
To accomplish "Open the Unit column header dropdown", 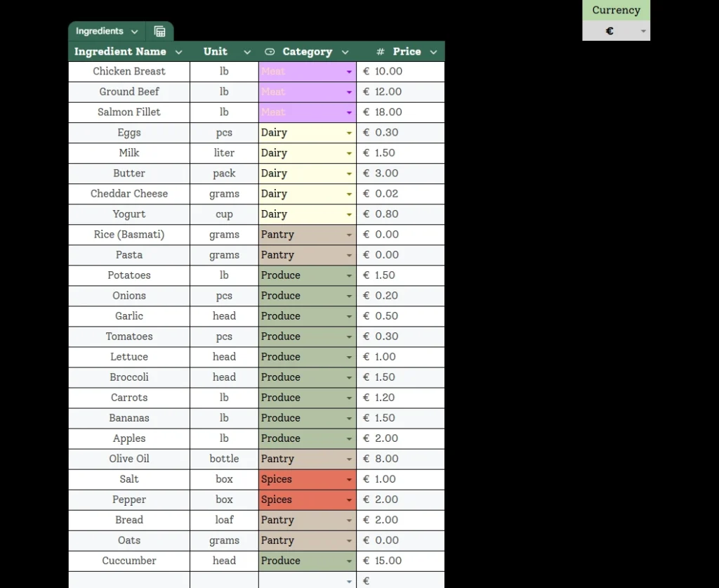I will (x=247, y=51).
